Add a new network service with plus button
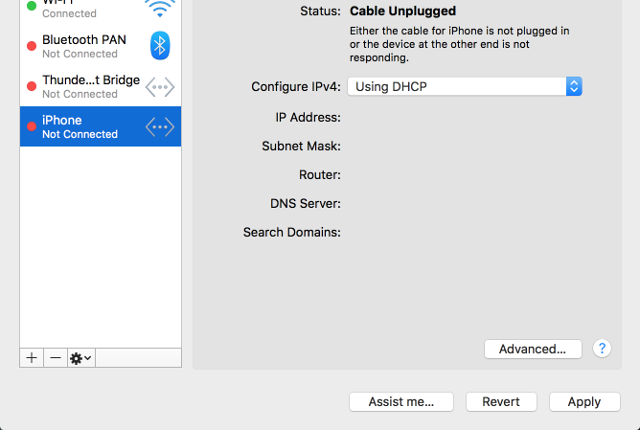This screenshot has height=430, width=640. tap(31, 358)
